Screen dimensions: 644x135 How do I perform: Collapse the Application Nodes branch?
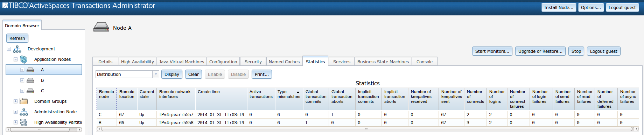point(15,59)
